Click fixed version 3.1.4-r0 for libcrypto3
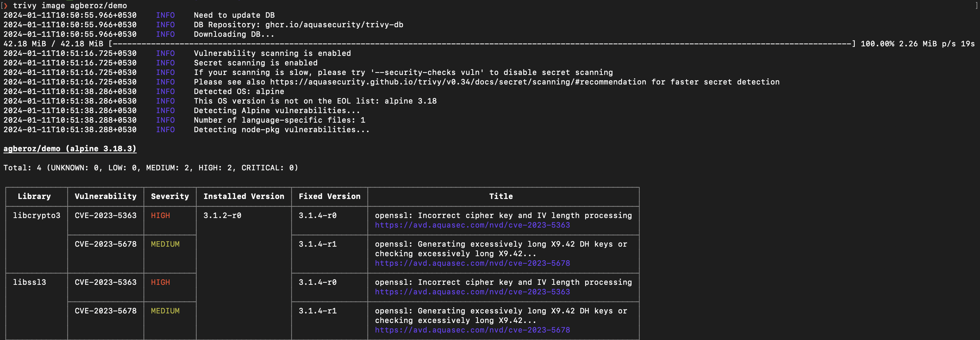This screenshot has height=340, width=980. tap(317, 216)
